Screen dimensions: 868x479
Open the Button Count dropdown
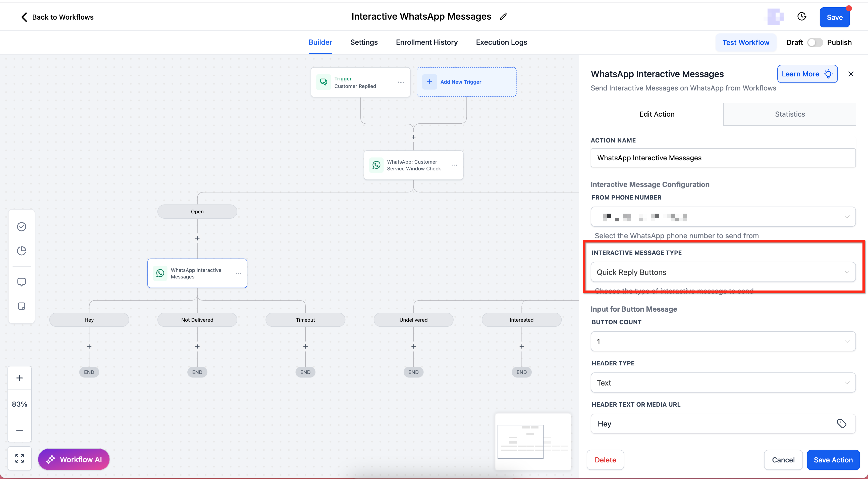point(723,341)
